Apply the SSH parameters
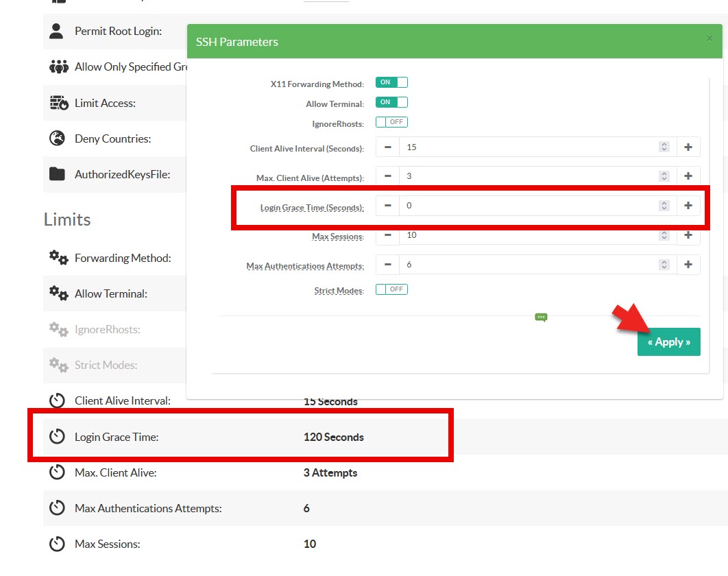728x576 pixels. (668, 341)
